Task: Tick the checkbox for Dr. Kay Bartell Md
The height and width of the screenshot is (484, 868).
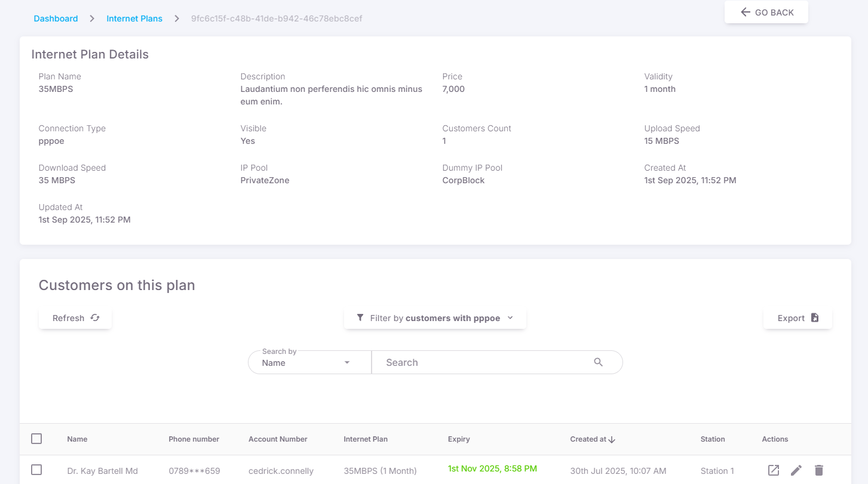Action: pos(36,470)
